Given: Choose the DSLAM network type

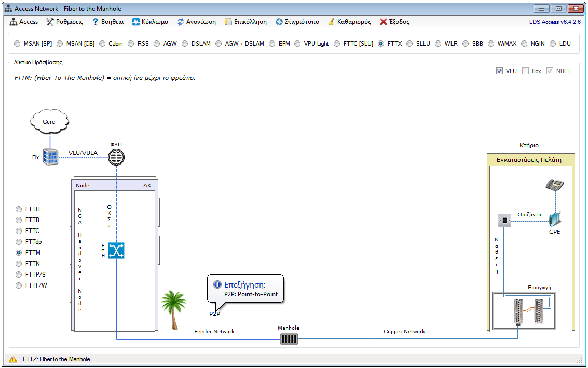Looking at the screenshot, I should pos(185,44).
